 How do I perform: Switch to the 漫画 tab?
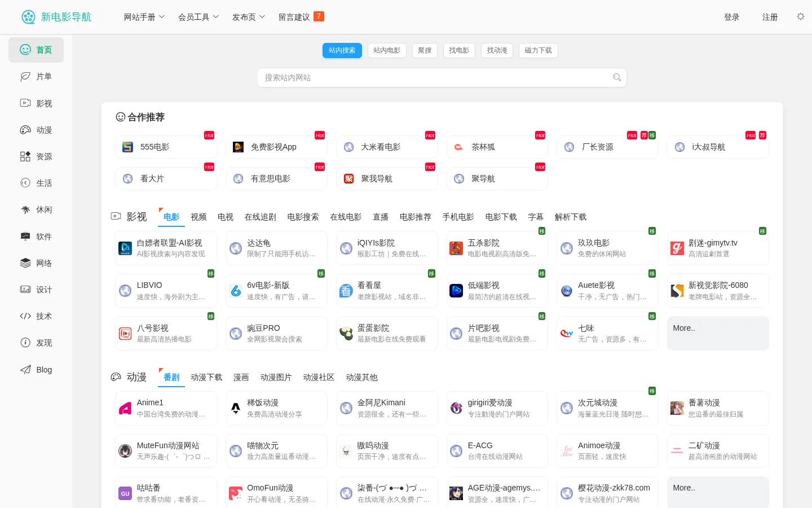(241, 378)
